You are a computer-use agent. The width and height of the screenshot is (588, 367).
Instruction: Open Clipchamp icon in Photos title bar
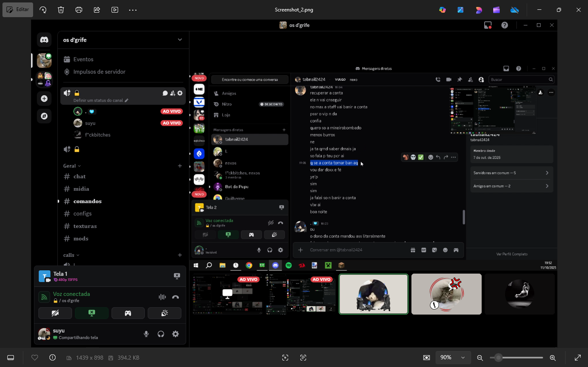[x=496, y=10]
